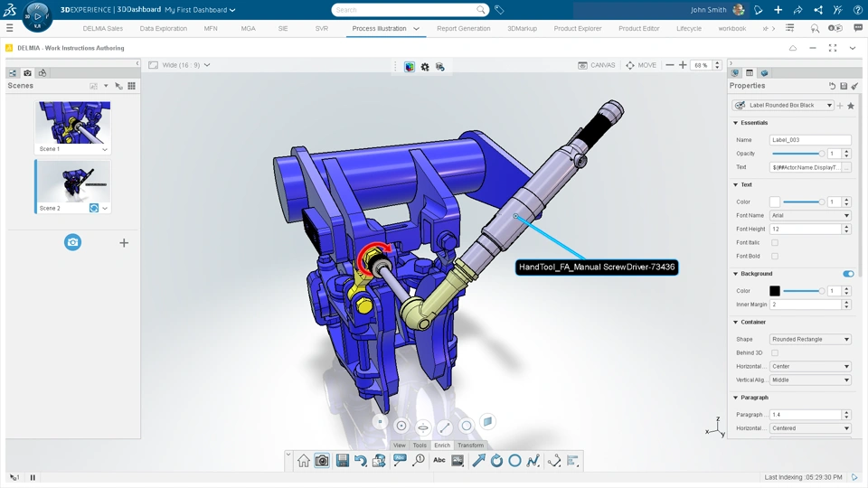Viewport: 868px width, 488px height.
Task: Reset properties with the undo arrow icon
Action: pos(832,86)
